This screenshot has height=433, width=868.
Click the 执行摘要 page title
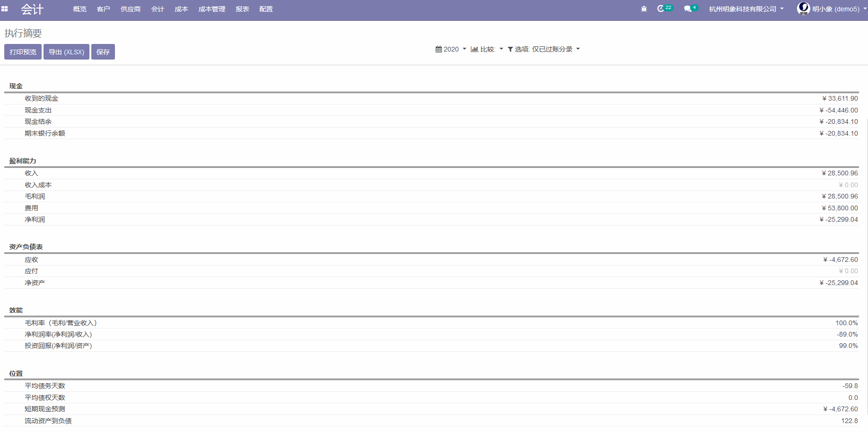23,33
